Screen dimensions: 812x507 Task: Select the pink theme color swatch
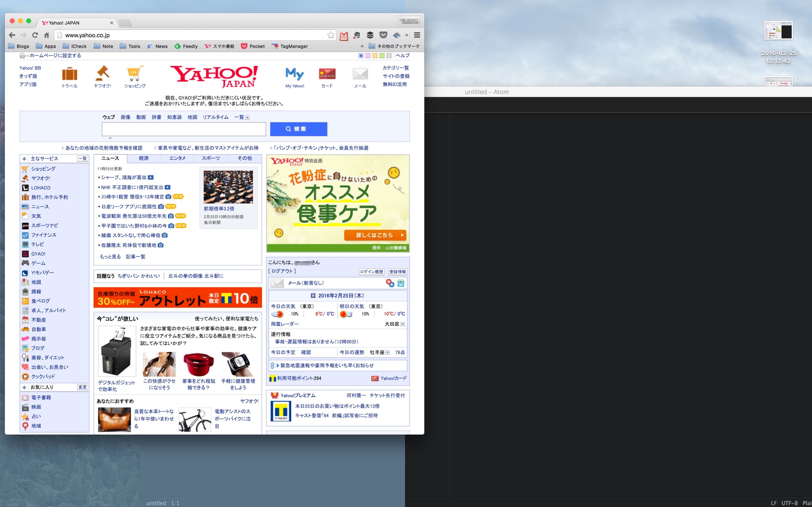point(368,56)
